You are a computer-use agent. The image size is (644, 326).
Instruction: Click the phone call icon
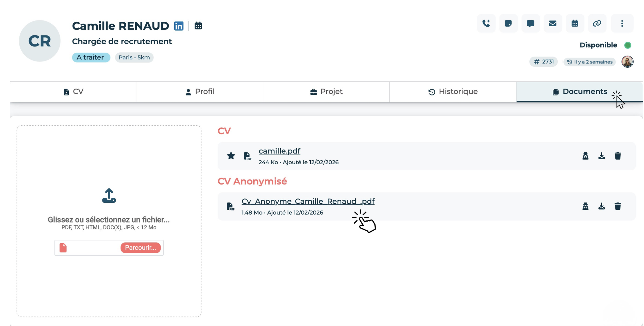click(x=486, y=23)
